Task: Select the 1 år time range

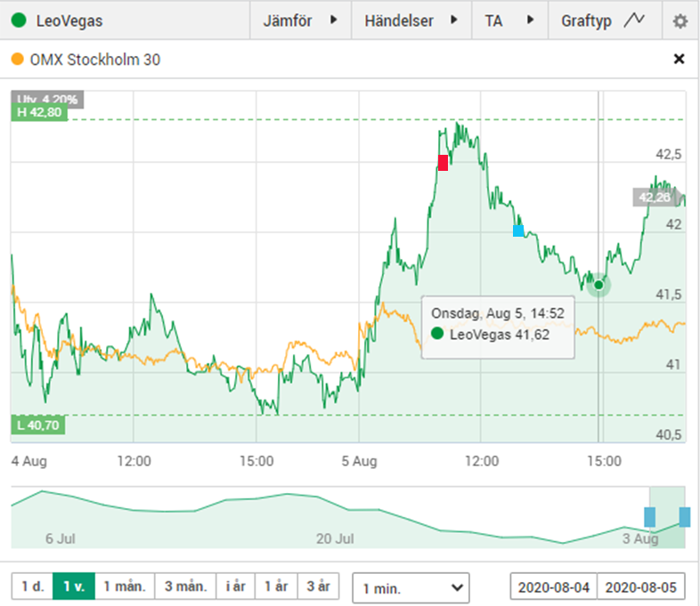Action: point(276,586)
